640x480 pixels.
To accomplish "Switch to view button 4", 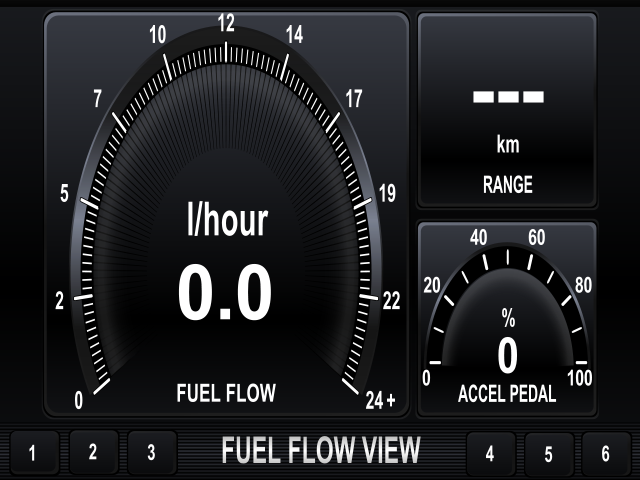I will tap(491, 453).
